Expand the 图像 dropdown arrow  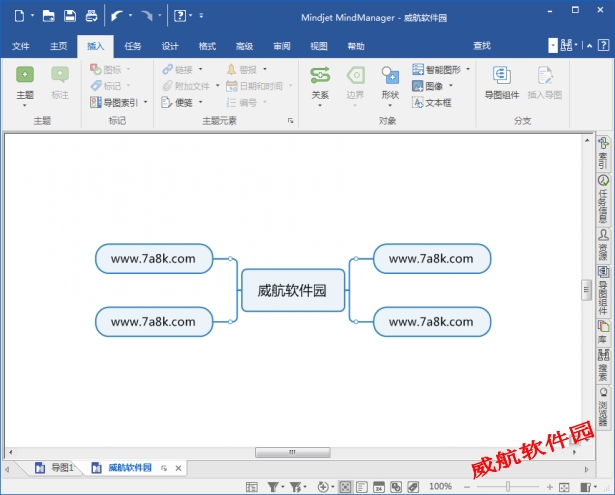(x=451, y=86)
